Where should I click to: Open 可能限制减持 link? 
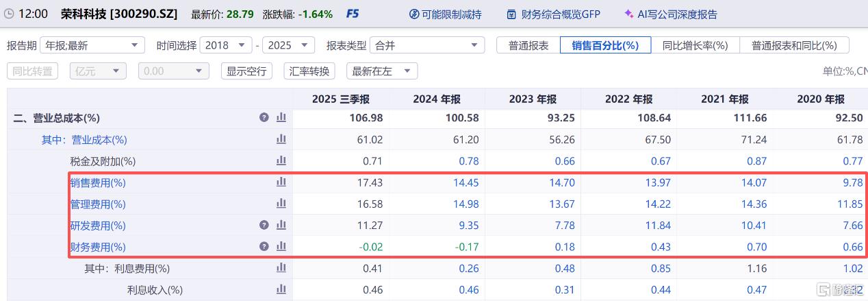pos(445,14)
